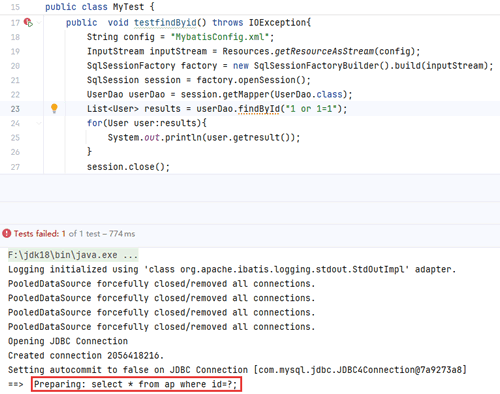Click the session.close() statement
The height and width of the screenshot is (394, 500).
[128, 167]
